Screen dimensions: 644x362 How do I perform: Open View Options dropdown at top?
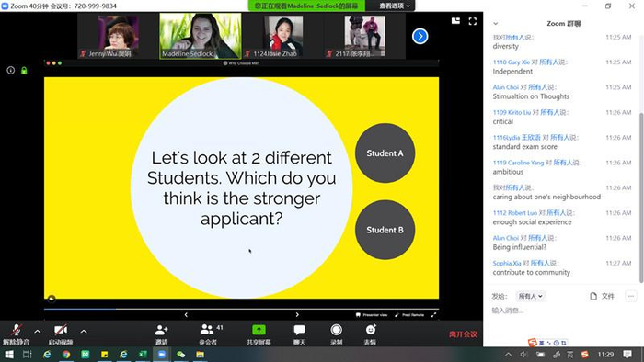pyautogui.click(x=395, y=6)
